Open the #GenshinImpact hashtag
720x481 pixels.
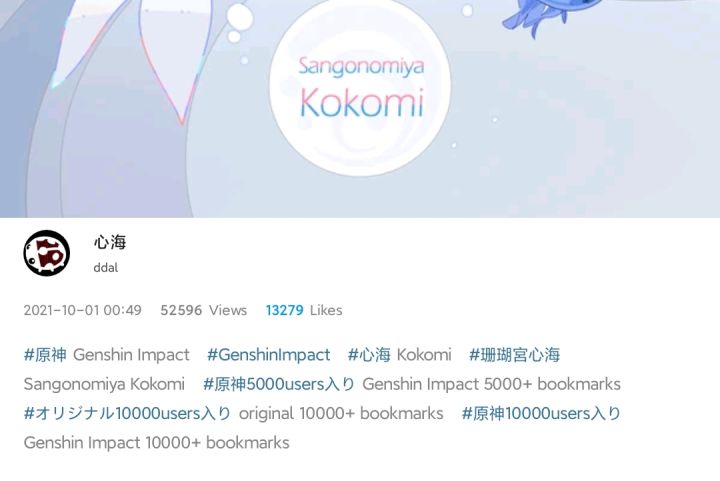pos(269,355)
